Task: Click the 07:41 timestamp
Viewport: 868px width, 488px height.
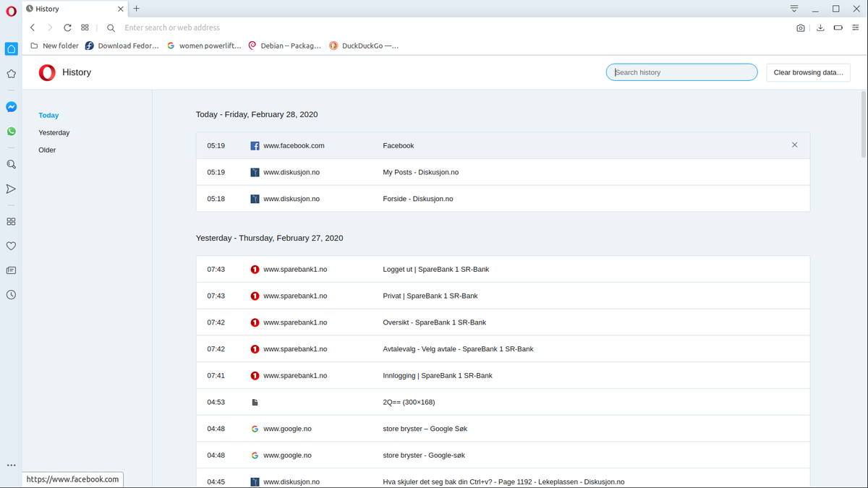Action: point(216,375)
